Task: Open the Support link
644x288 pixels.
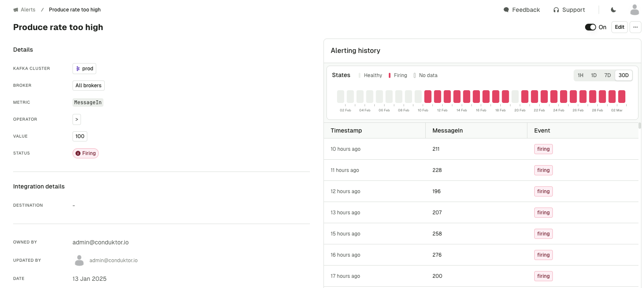Action: (573, 10)
